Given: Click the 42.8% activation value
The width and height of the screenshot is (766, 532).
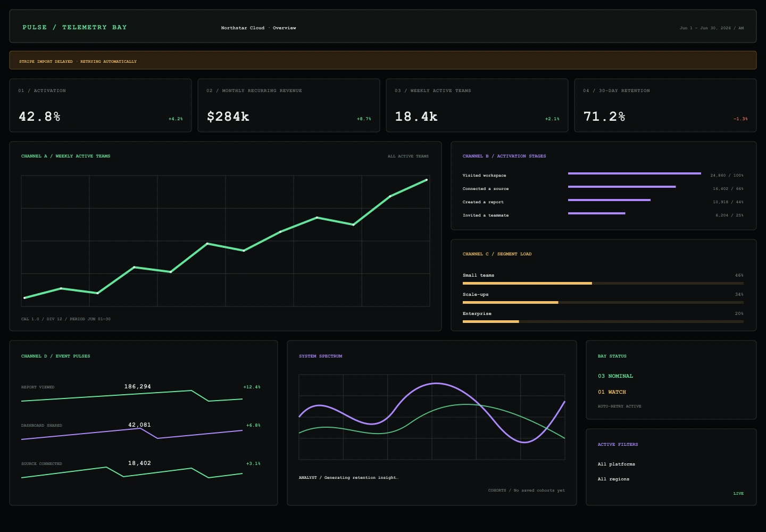Looking at the screenshot, I should click(40, 117).
